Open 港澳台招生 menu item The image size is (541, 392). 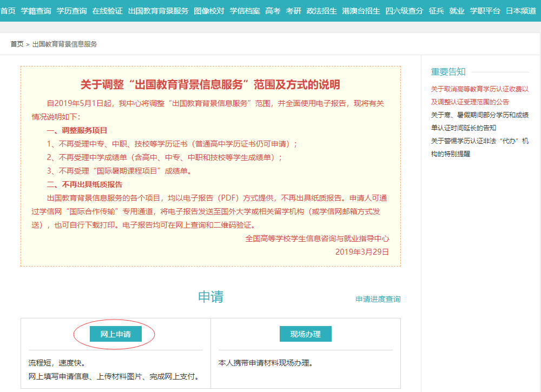pos(361,11)
